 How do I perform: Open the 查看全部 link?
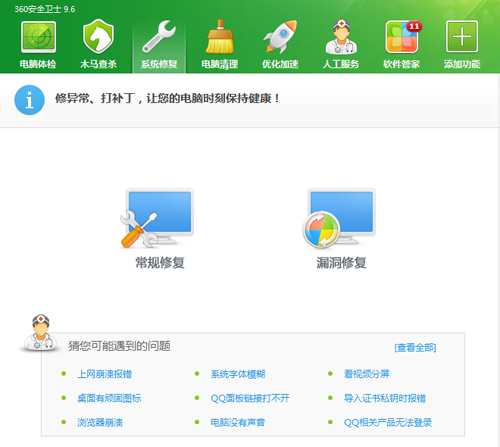click(415, 348)
